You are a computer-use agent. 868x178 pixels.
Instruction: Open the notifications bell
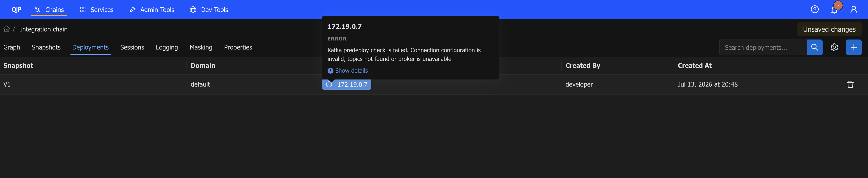[834, 10]
